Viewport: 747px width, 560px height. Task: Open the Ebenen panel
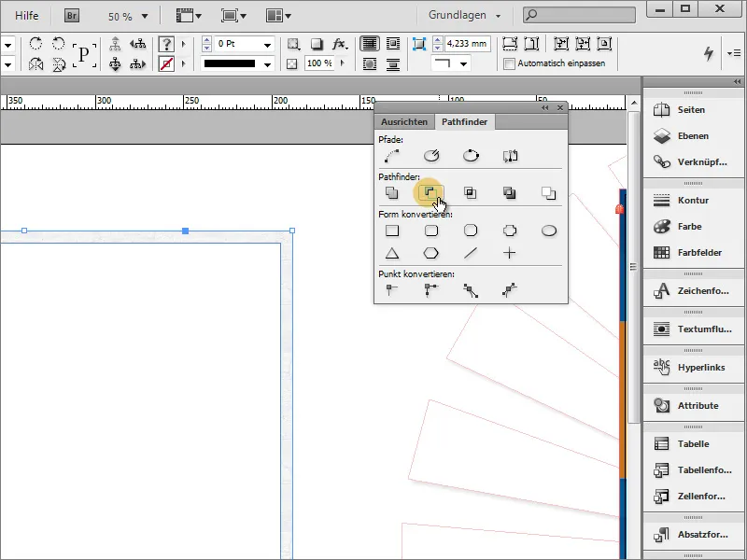693,136
